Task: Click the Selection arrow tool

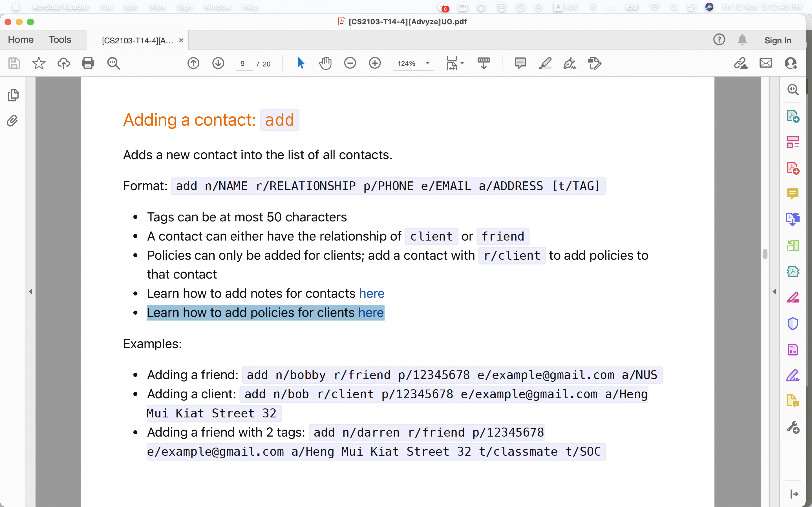Action: coord(301,63)
